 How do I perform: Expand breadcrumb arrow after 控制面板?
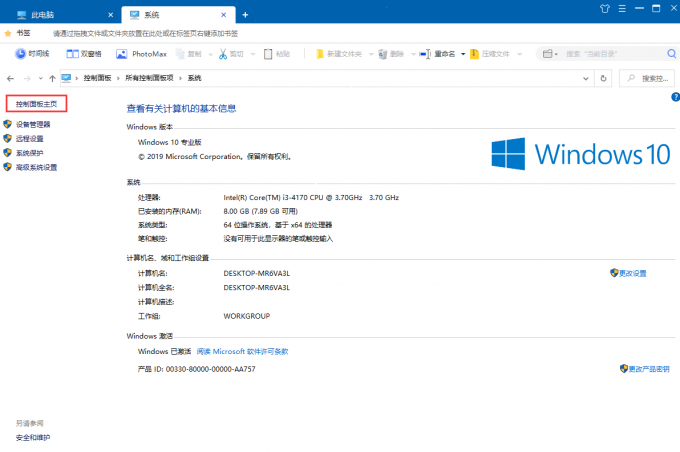[x=118, y=79]
